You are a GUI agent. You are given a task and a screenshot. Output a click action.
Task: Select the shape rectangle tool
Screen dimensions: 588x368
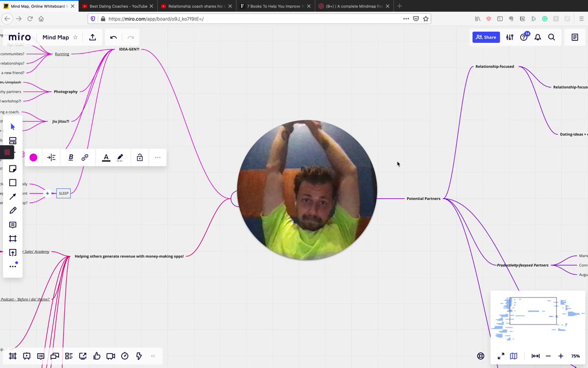(x=13, y=182)
